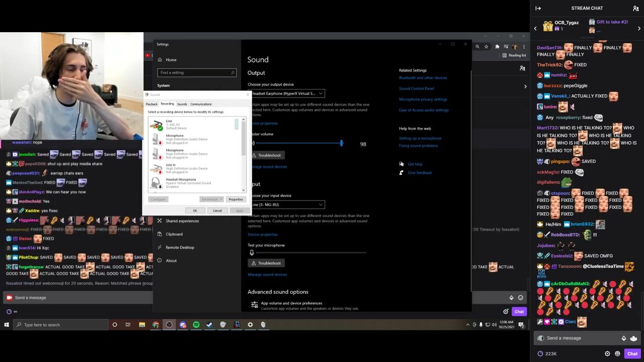This screenshot has width=644, height=362.
Task: Open Settings gear on the taskbar
Action: (x=250, y=325)
